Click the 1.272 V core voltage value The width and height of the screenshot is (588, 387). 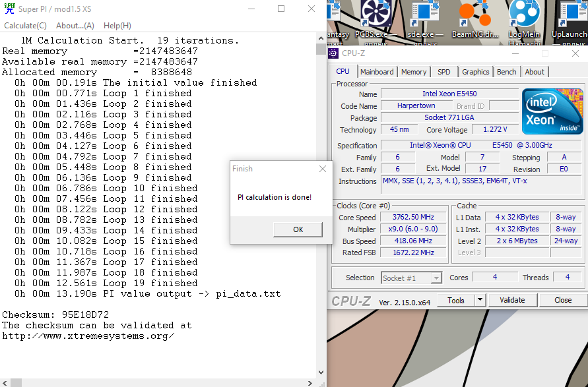tap(496, 129)
